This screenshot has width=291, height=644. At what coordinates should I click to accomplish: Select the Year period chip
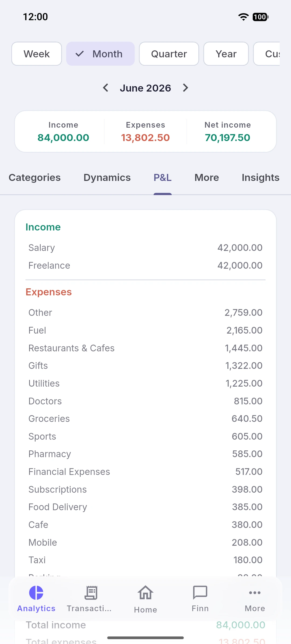click(x=226, y=54)
